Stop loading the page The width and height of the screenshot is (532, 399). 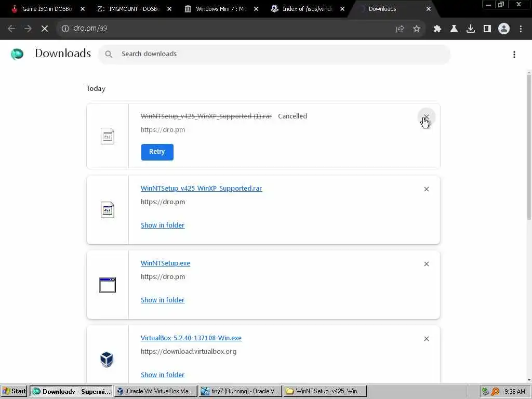click(45, 29)
